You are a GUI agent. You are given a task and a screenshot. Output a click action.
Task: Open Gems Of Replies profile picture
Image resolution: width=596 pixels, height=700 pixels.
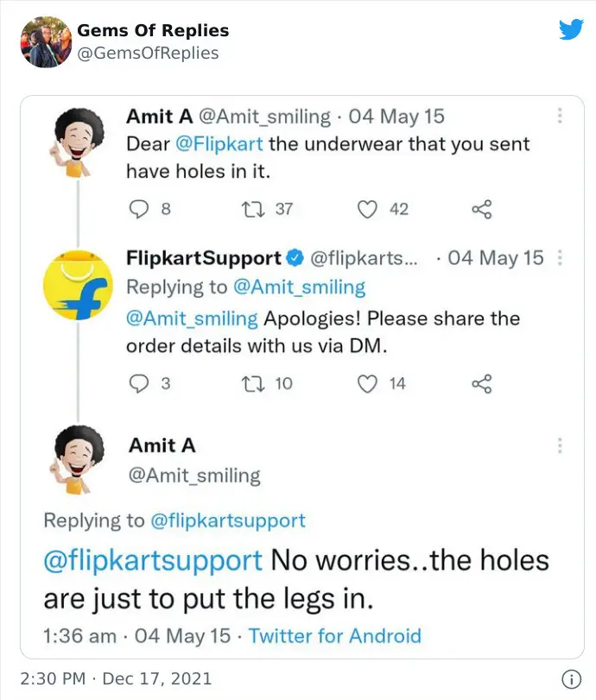tap(46, 42)
